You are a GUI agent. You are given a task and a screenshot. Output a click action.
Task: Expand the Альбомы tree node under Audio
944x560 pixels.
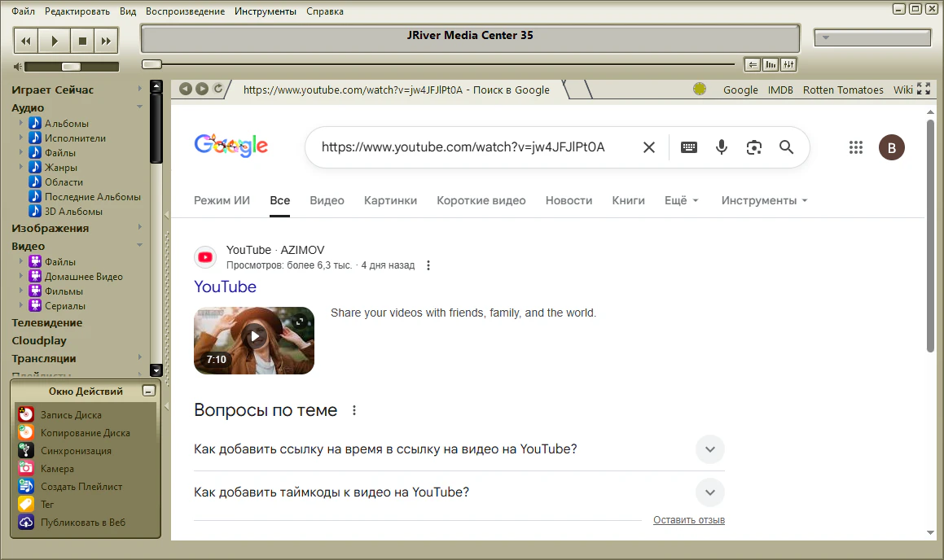(21, 124)
